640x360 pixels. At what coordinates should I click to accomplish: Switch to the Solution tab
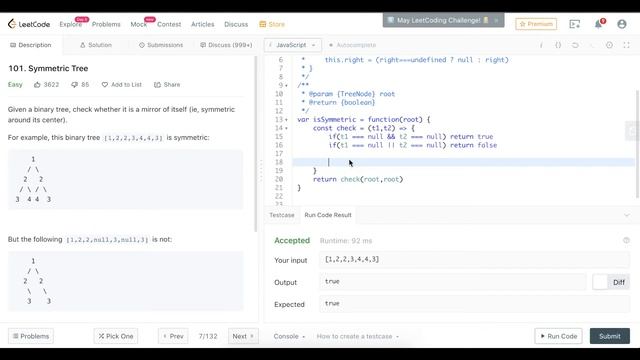click(96, 45)
